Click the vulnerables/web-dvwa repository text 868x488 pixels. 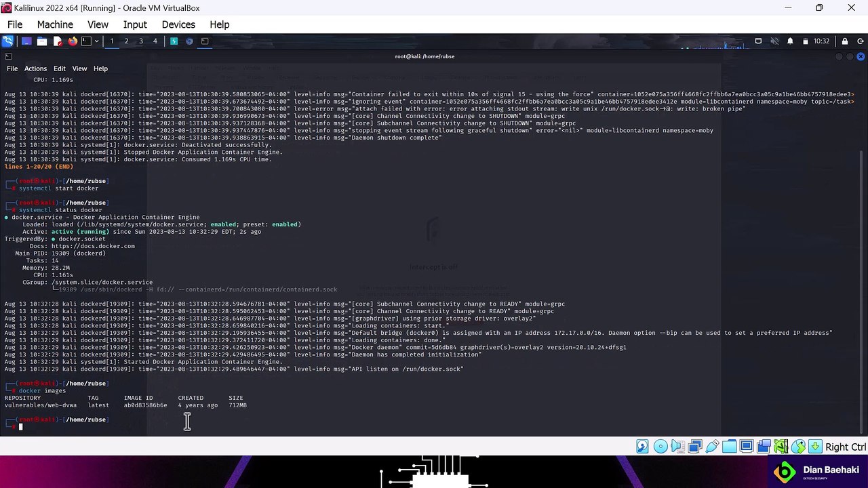tap(41, 405)
